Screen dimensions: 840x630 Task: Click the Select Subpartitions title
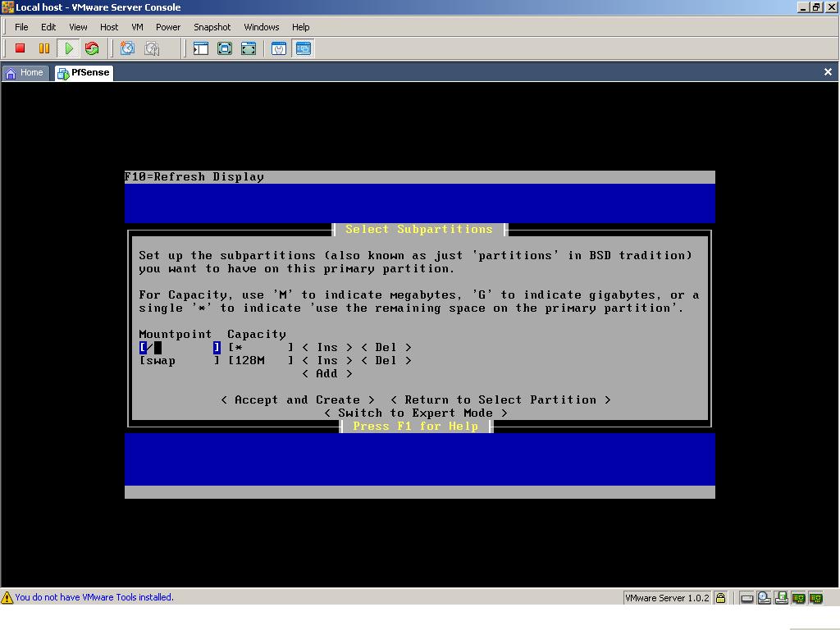419,230
